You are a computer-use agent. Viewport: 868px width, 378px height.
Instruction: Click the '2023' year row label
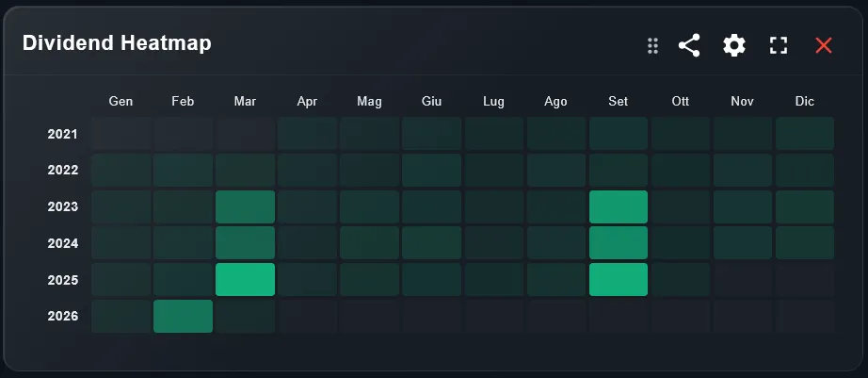click(63, 206)
